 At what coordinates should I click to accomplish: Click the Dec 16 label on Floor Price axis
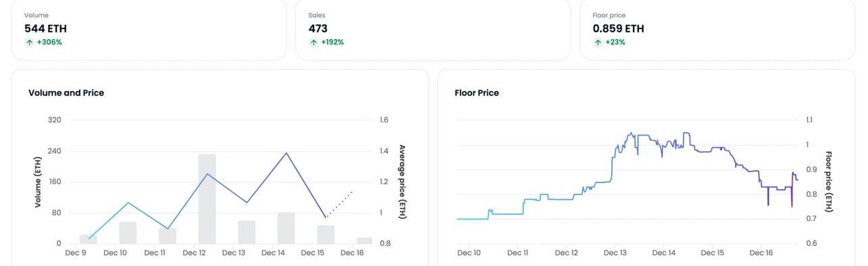click(x=761, y=253)
